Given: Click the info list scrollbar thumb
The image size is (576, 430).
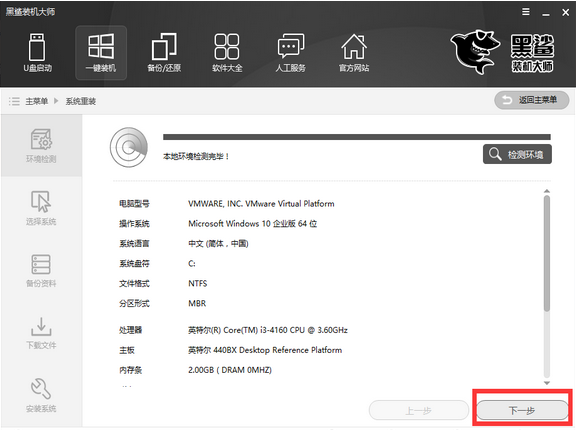Looking at the screenshot, I should pos(547,253).
